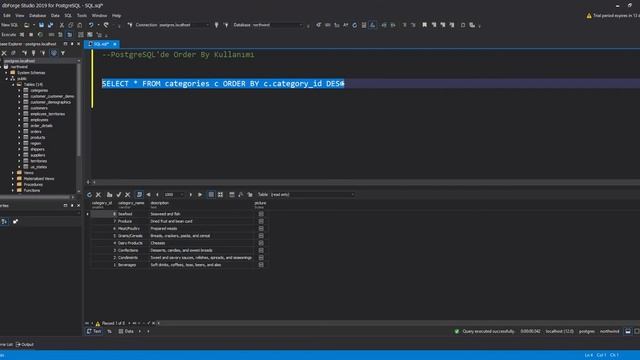This screenshot has height=360, width=640.
Task: Select the products table in the tree
Action: point(38,138)
